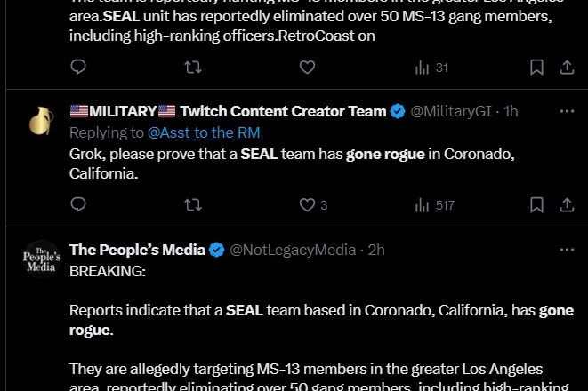The image size is (588, 391).
Task: Share the MilitaryGI tweet
Action: click(x=567, y=205)
